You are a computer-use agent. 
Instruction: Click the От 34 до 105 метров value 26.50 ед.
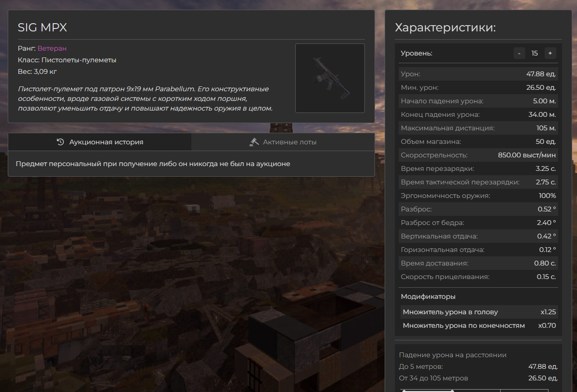point(543,378)
